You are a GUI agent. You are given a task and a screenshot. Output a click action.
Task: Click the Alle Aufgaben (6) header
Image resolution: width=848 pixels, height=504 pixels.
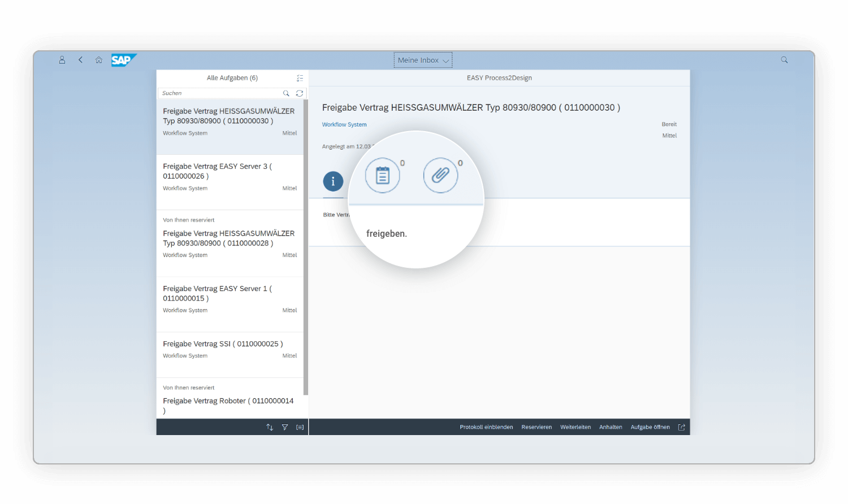tap(232, 78)
